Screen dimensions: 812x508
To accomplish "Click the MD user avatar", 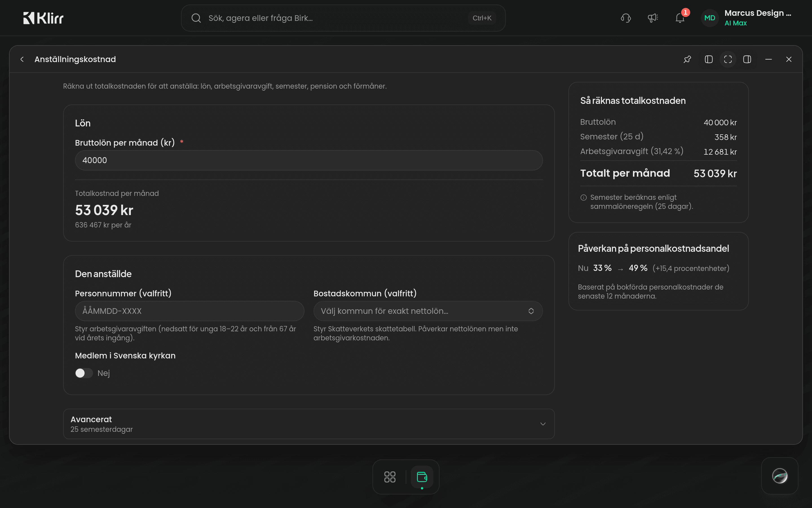I will click(710, 18).
